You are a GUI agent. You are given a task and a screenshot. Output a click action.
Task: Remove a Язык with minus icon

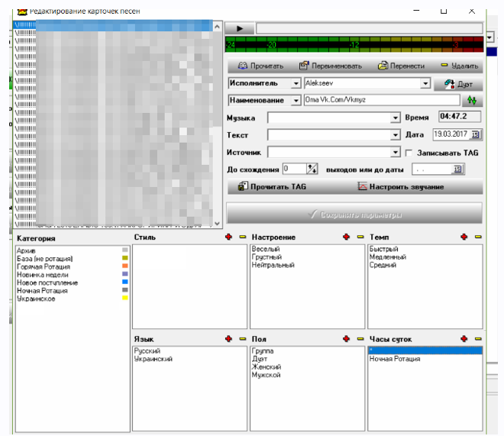243,339
